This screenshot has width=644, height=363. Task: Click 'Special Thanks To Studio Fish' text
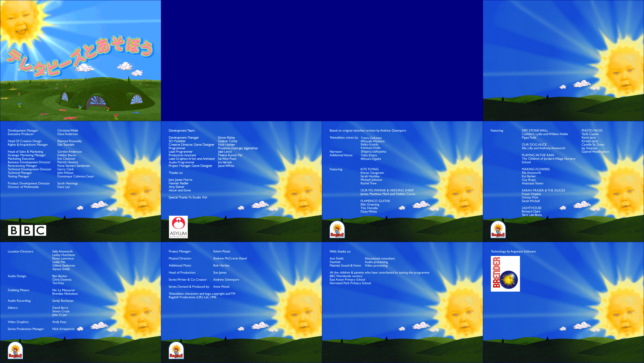188,197
